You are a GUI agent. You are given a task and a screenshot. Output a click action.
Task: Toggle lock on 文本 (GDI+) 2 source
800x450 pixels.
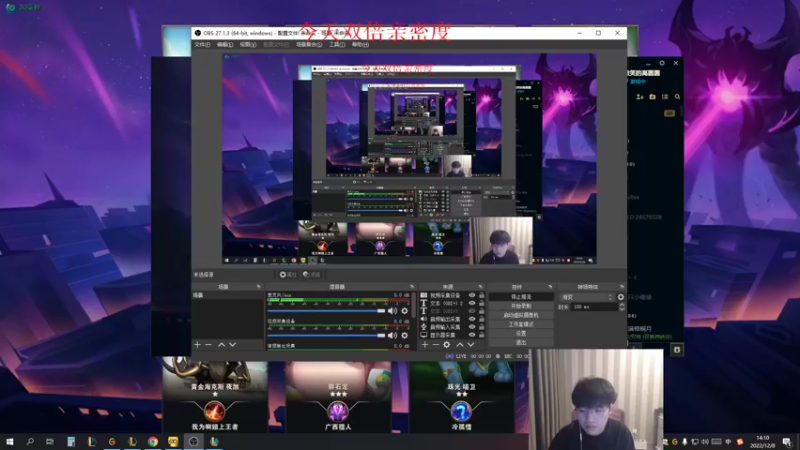point(481,303)
